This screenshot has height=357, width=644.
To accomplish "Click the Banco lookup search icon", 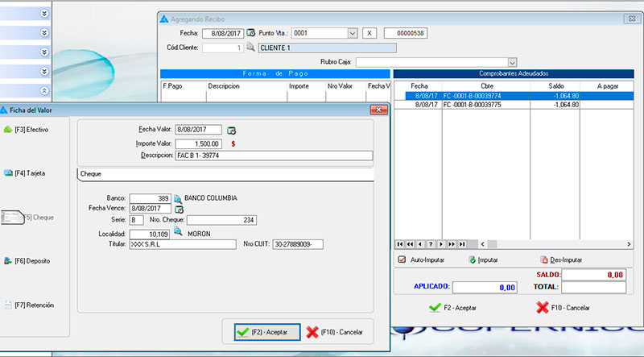I will [x=178, y=197].
